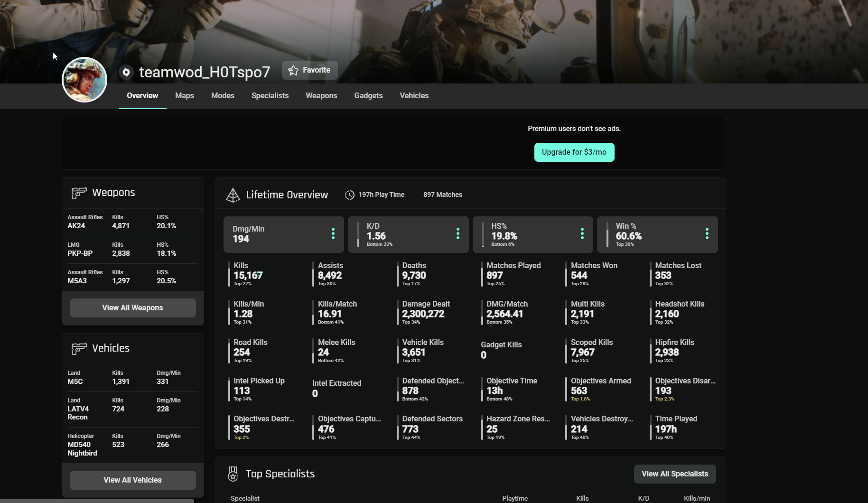This screenshot has width=868, height=503.
Task: Click the Upgrade for $3/mo button
Action: [574, 152]
